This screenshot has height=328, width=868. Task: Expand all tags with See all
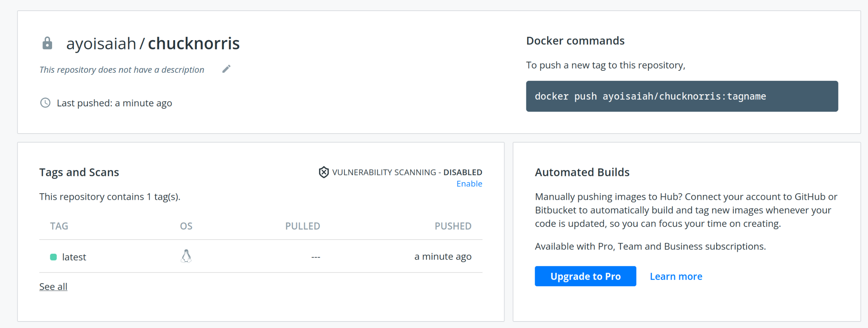point(53,286)
